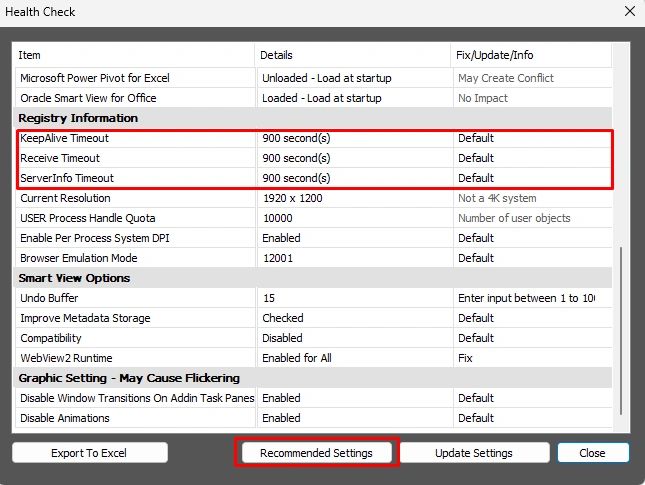Click the Fix/Update/Info column header
Viewport: 645px width, 485px height.
click(x=530, y=55)
